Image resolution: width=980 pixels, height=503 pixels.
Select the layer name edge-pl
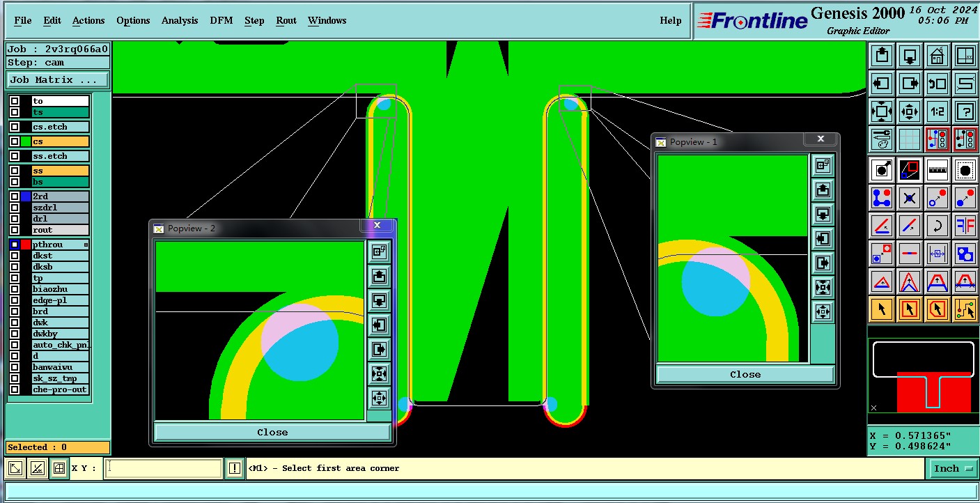pyautogui.click(x=61, y=300)
